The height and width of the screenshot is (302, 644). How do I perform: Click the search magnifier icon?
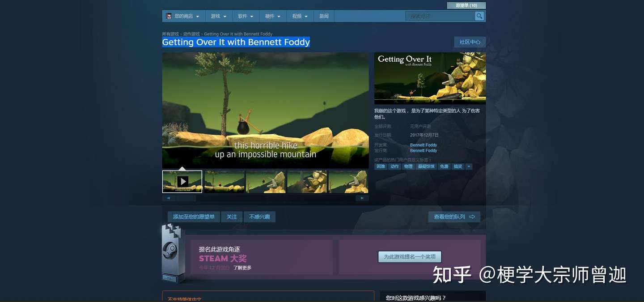(x=479, y=16)
